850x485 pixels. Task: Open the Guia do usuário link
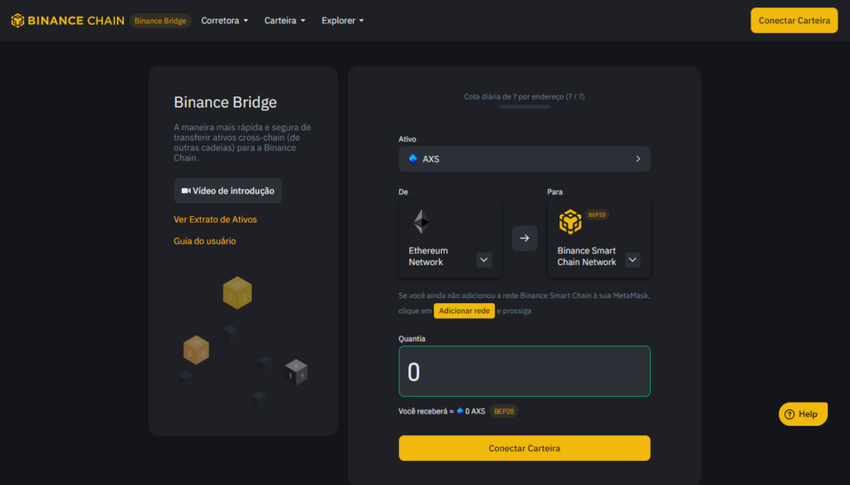tap(204, 241)
